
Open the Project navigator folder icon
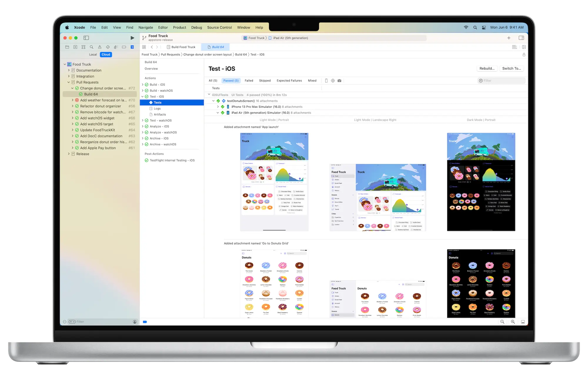(67, 47)
